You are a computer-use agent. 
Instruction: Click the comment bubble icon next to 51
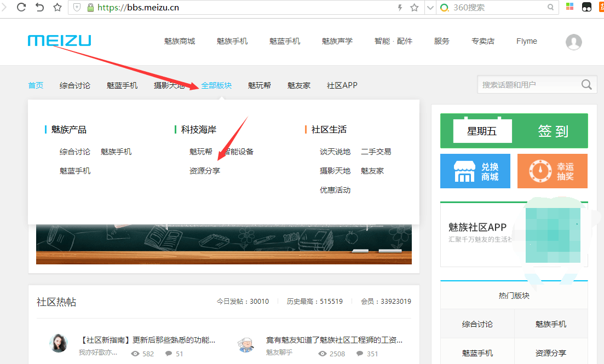169,354
